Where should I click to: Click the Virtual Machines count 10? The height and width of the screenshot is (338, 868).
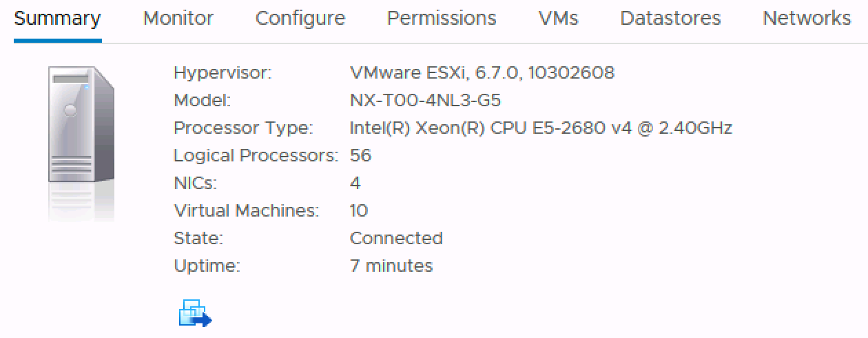359,210
